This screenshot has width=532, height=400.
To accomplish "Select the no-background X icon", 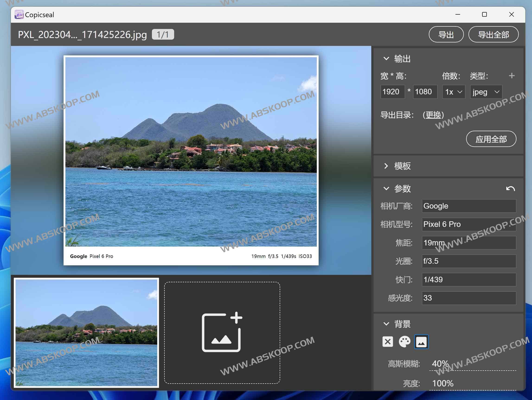I will point(388,342).
